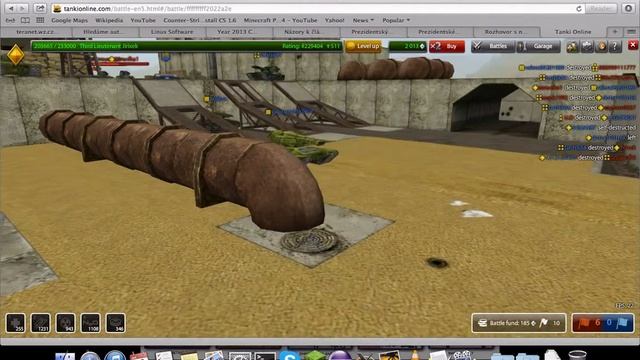The width and height of the screenshot is (640, 360).
Task: Open the Battles list button
Action: coord(493,46)
